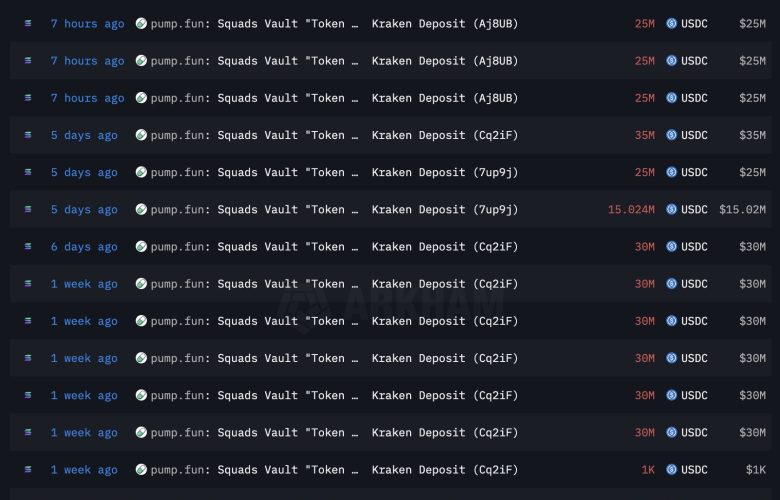Open the Kraken Deposit (Cq2iF) link in the 35M row
Image resolution: width=780 pixels, height=500 pixels.
(x=445, y=135)
